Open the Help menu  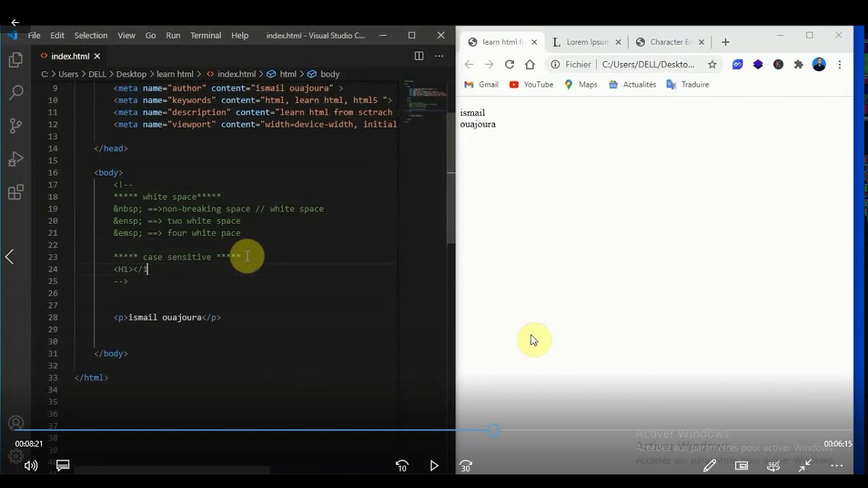tap(240, 35)
